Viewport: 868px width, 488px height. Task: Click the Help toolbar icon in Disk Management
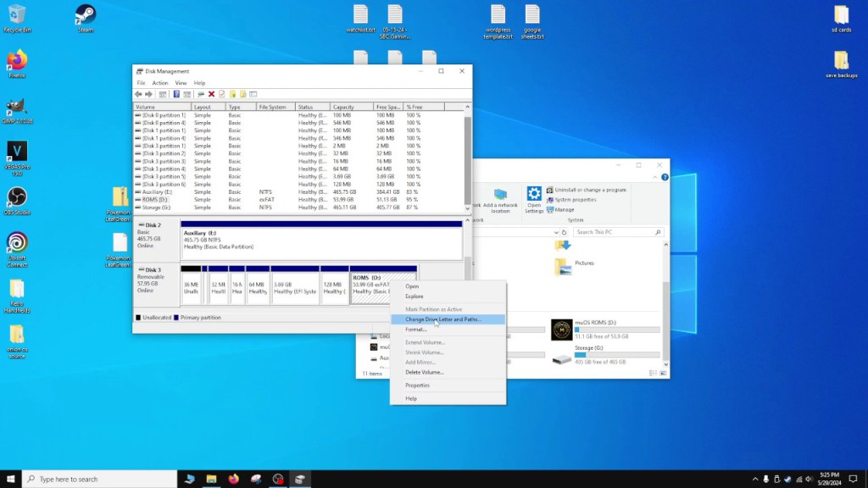(176, 94)
